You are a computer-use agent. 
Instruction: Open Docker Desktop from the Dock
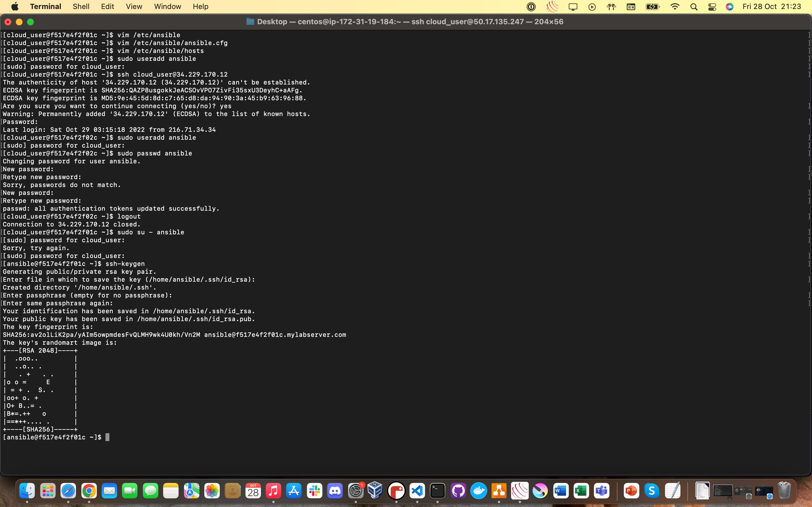(x=478, y=491)
